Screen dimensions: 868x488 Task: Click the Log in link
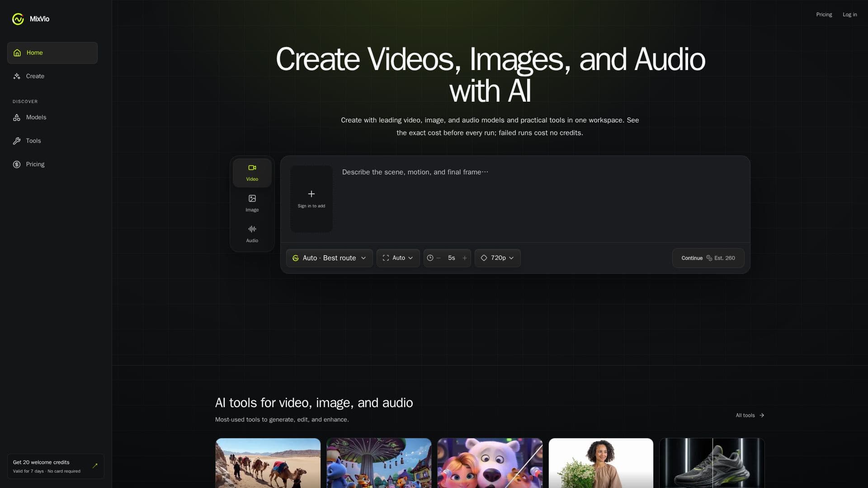(x=849, y=14)
